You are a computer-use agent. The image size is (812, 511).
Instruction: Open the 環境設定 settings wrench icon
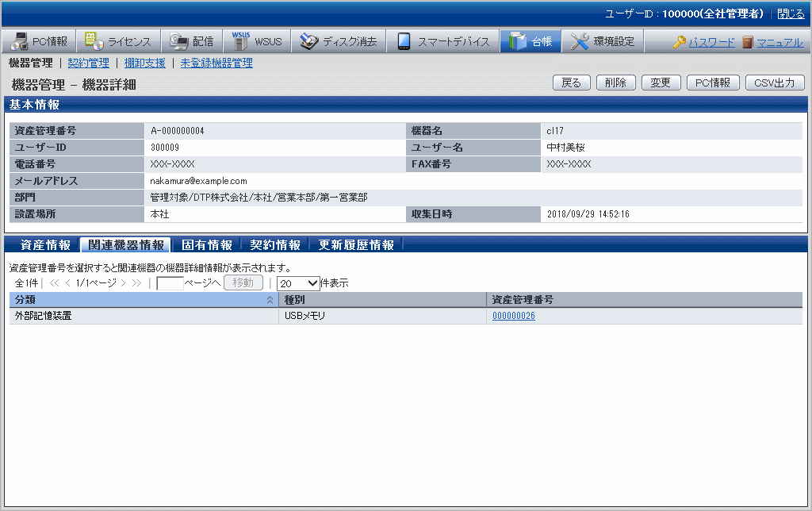point(580,41)
